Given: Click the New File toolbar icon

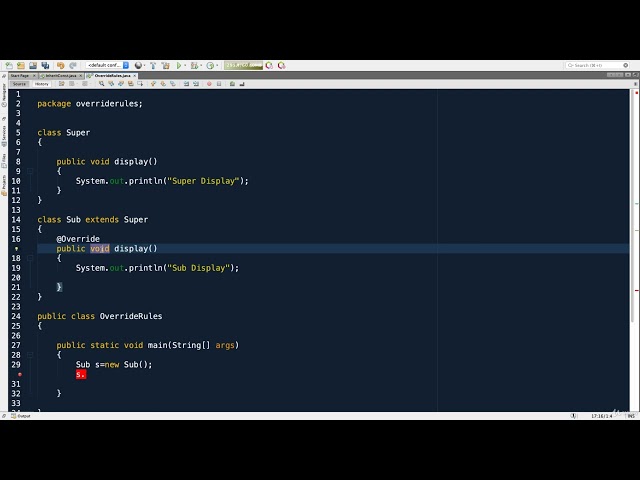Looking at the screenshot, I should click(9, 65).
